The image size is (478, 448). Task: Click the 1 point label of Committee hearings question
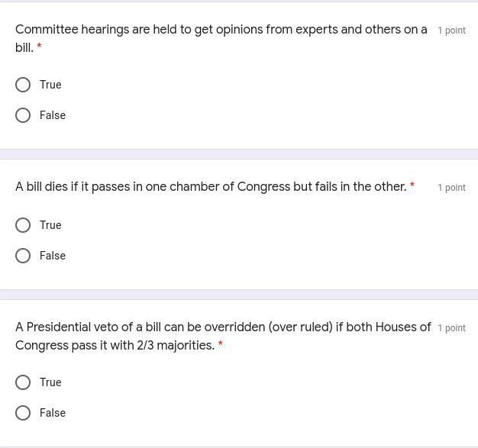coord(452,31)
